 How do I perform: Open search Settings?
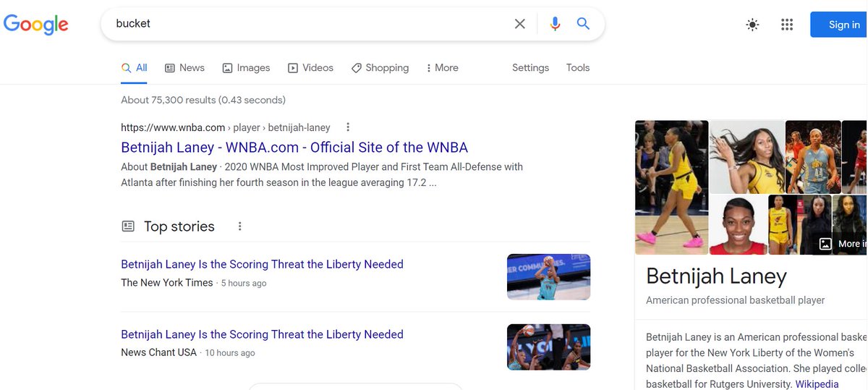530,68
